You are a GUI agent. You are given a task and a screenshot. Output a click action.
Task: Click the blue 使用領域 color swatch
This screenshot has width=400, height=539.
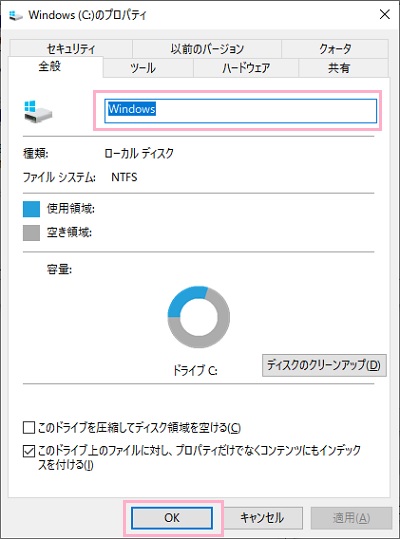point(31,209)
